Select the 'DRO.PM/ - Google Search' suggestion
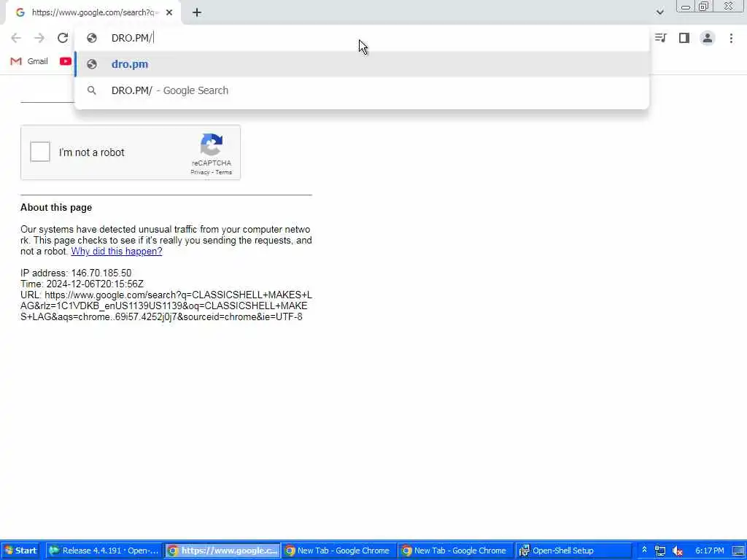This screenshot has height=560, width=747. point(362,90)
